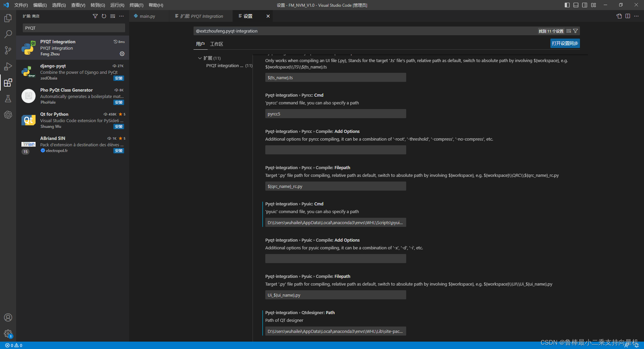Open the 帮助(H) menu
This screenshot has width=644, height=349.
[x=156, y=5]
